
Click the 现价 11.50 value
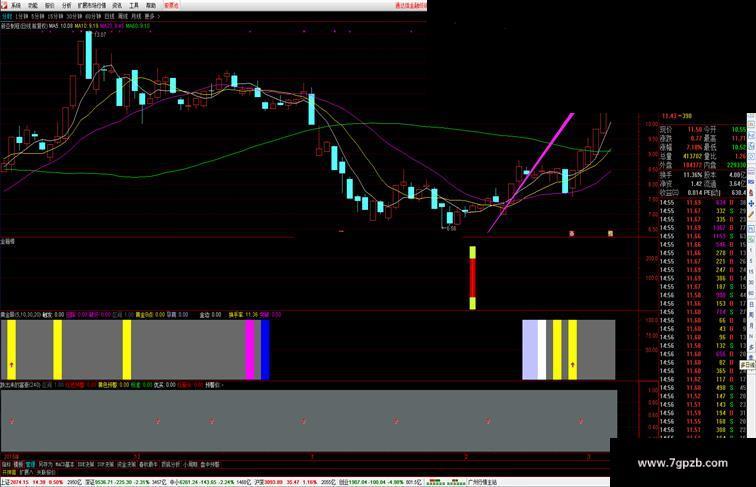[x=695, y=130]
